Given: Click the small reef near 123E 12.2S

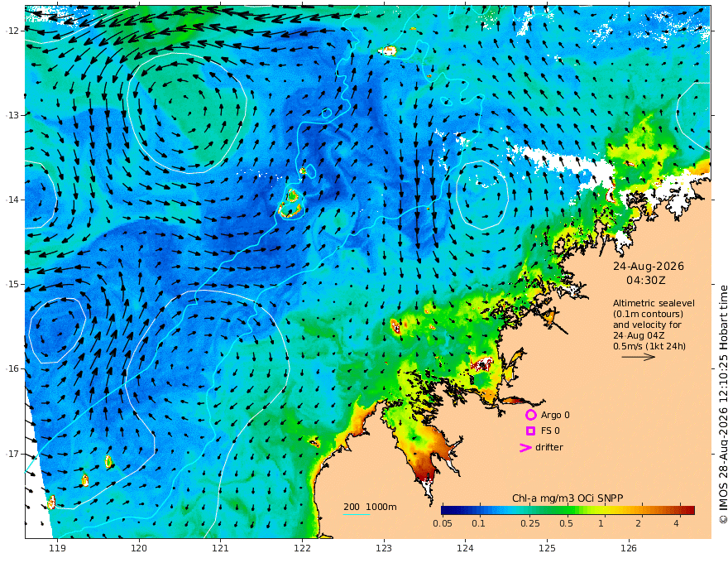Looking at the screenshot, I should click(x=389, y=51).
